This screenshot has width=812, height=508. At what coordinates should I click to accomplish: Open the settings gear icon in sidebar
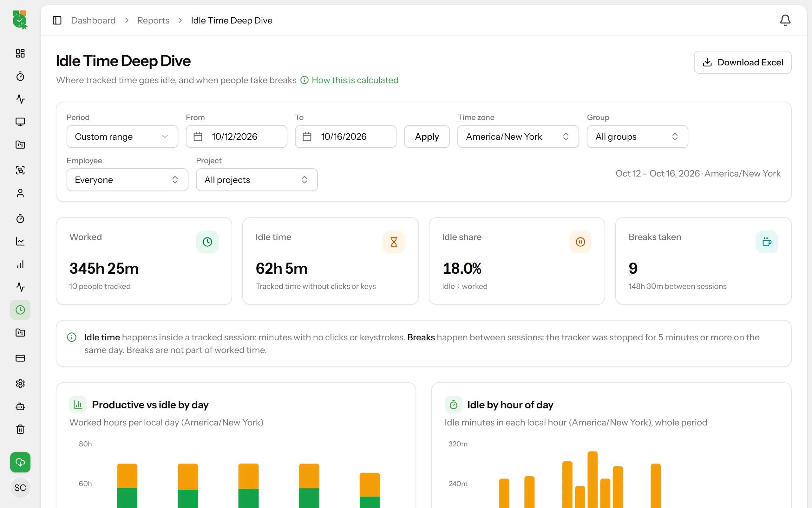tap(20, 384)
